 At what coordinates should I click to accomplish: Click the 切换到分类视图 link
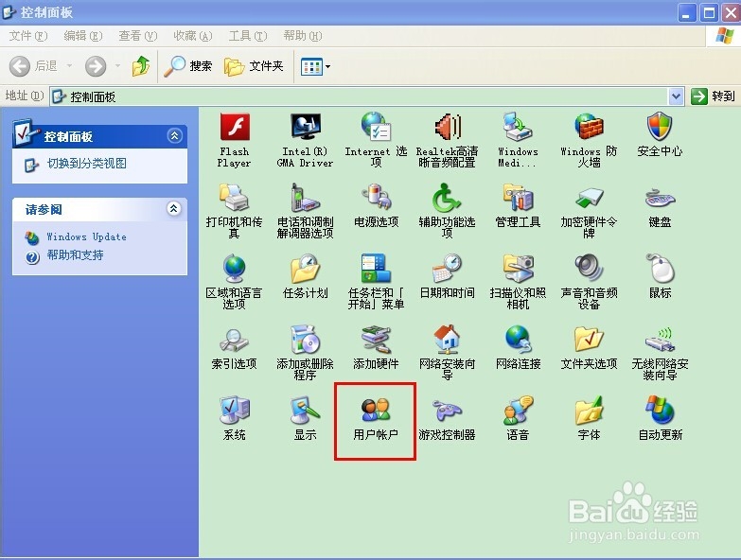click(87, 164)
